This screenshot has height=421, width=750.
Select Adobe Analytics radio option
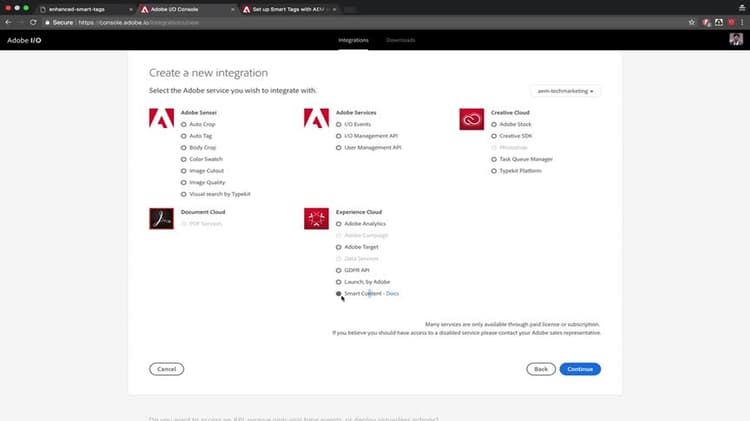(x=339, y=224)
